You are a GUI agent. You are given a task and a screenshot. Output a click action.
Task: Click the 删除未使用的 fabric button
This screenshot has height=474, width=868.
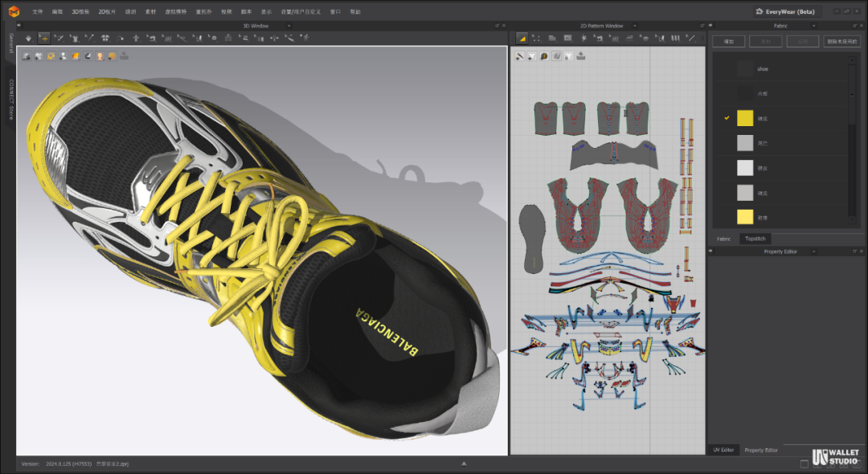(x=842, y=42)
